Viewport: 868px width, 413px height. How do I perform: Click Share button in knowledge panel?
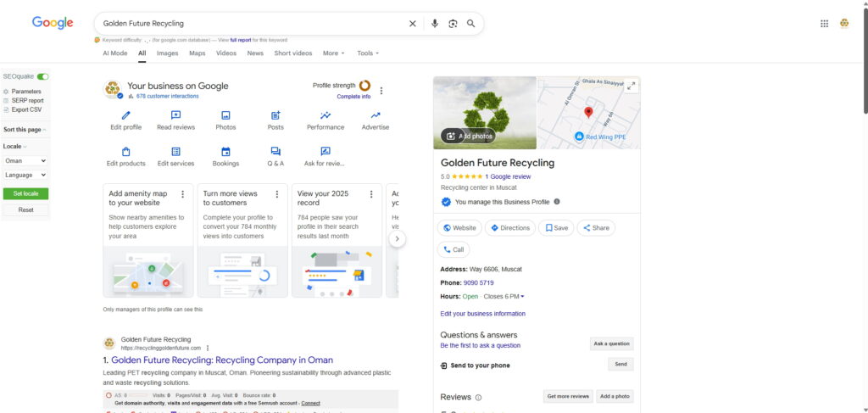(x=596, y=228)
